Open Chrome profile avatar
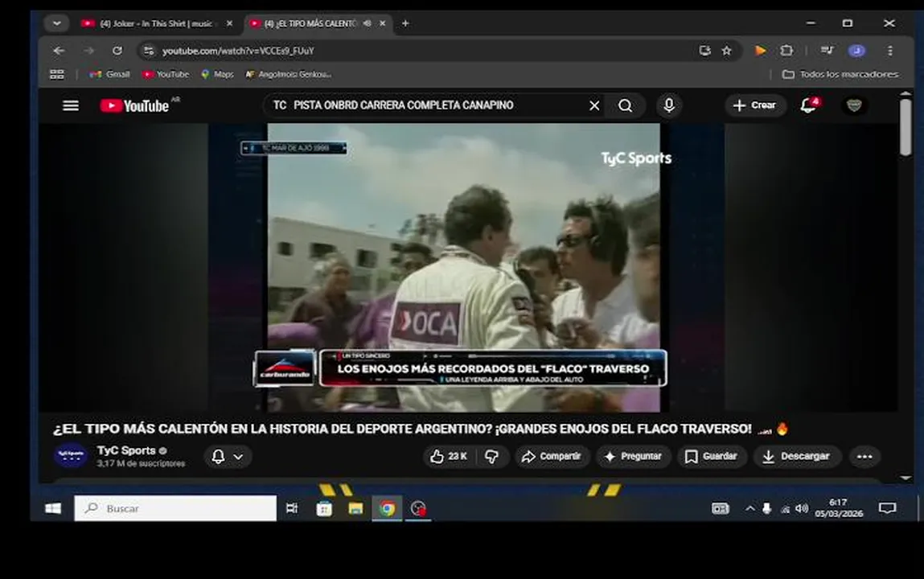The image size is (924, 579). pyautogui.click(x=856, y=51)
